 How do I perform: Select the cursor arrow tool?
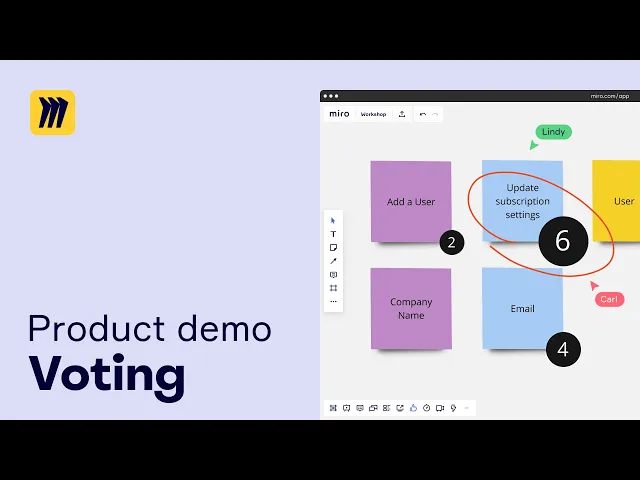coord(333,220)
